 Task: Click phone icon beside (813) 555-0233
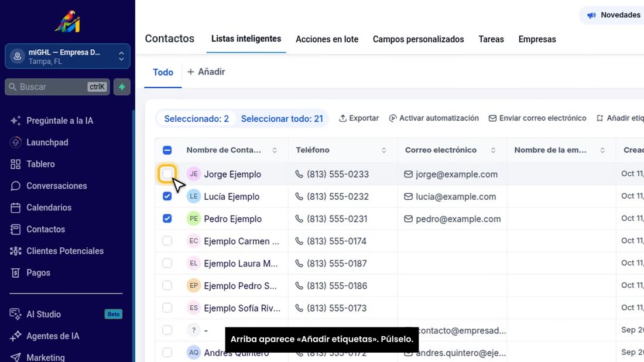click(299, 174)
